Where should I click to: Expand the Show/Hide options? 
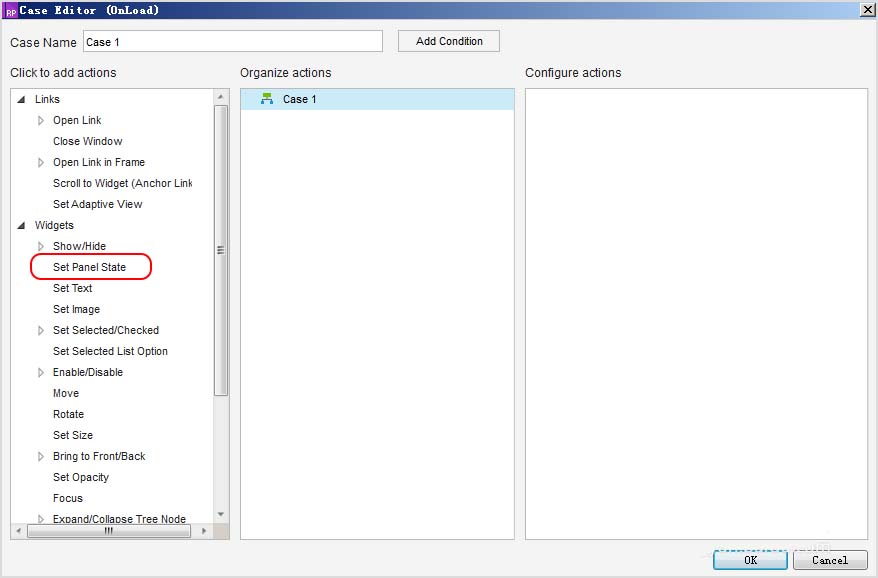41,246
